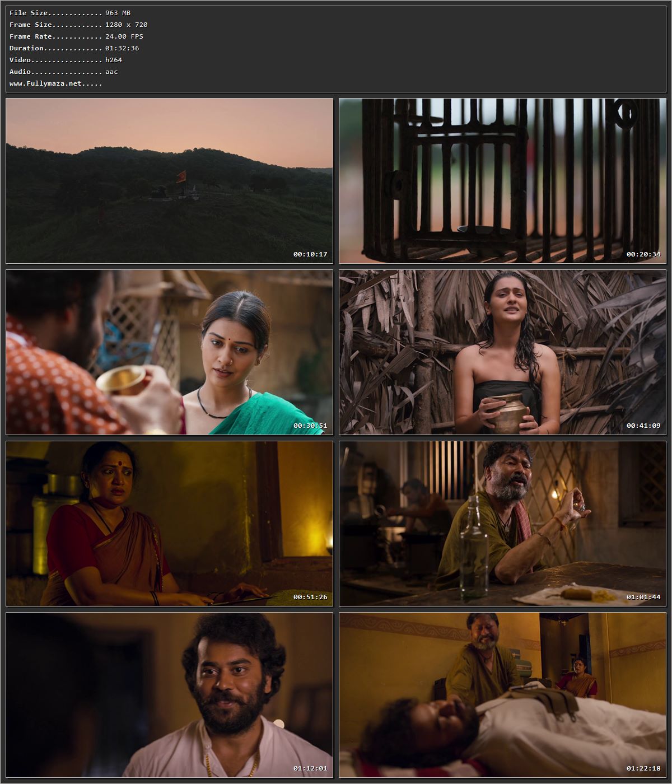Open the 01:12:01 smiling bearded man thumbnail
Image resolution: width=672 pixels, height=784 pixels.
(169, 695)
